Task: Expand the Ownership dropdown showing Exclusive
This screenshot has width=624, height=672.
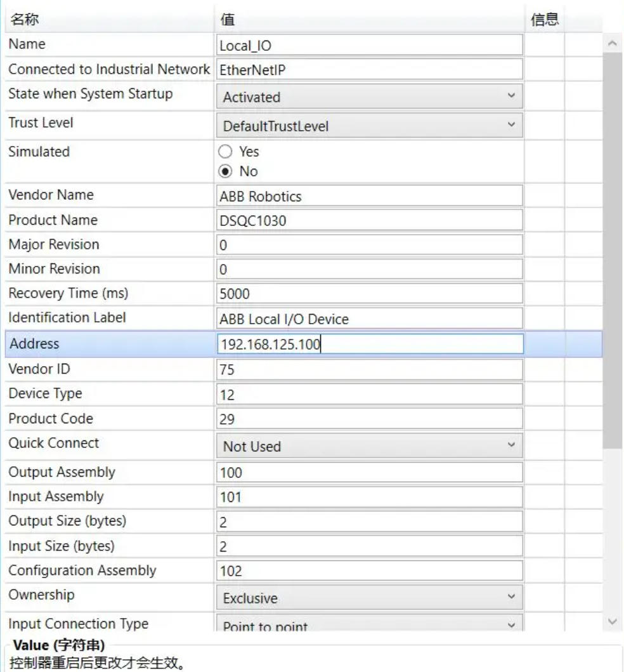Action: tap(370, 598)
